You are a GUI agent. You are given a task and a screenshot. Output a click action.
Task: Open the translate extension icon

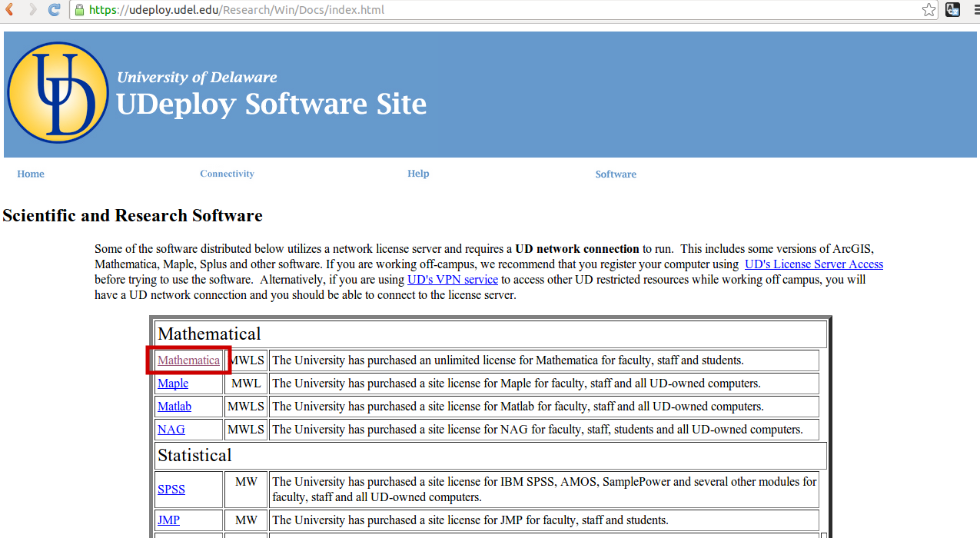coord(952,10)
